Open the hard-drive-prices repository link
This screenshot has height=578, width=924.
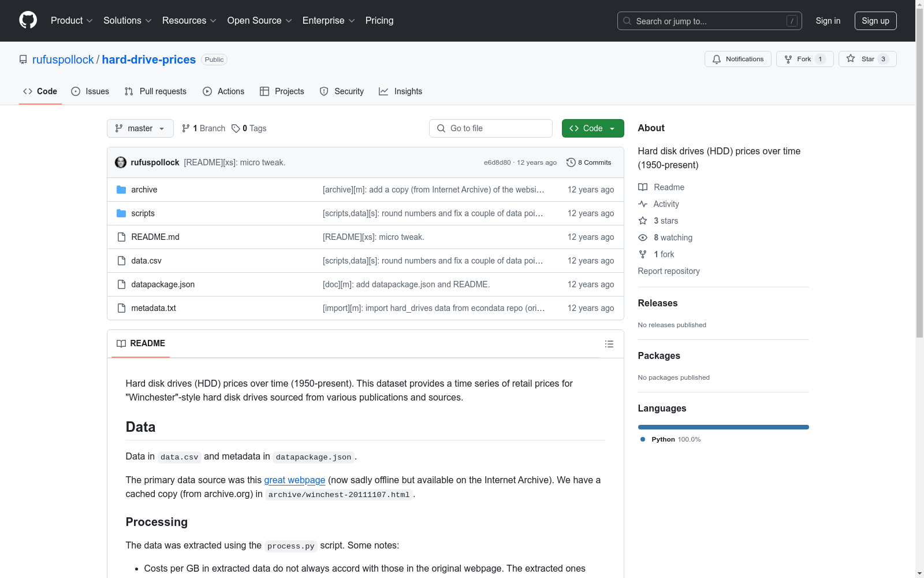(149, 60)
